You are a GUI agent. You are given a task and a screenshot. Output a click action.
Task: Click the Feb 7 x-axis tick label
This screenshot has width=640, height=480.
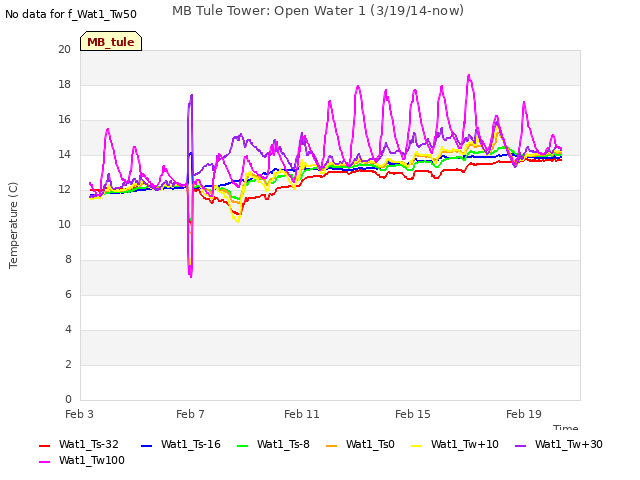point(190,414)
